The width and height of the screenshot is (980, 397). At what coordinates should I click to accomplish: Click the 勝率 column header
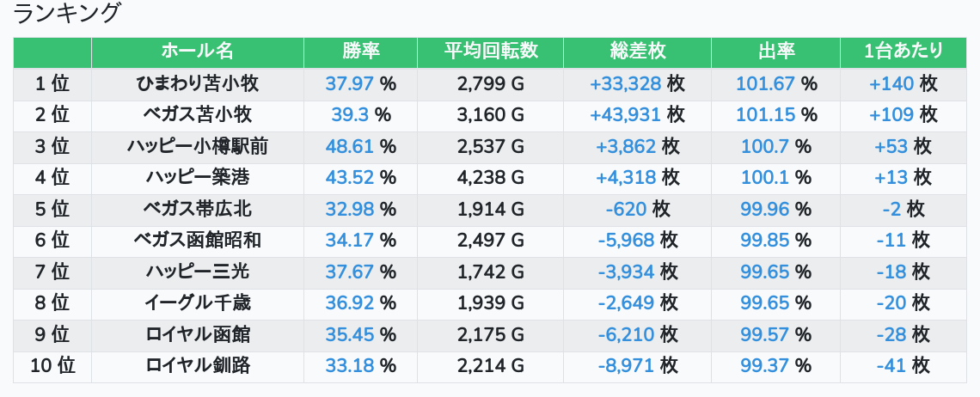(x=360, y=52)
